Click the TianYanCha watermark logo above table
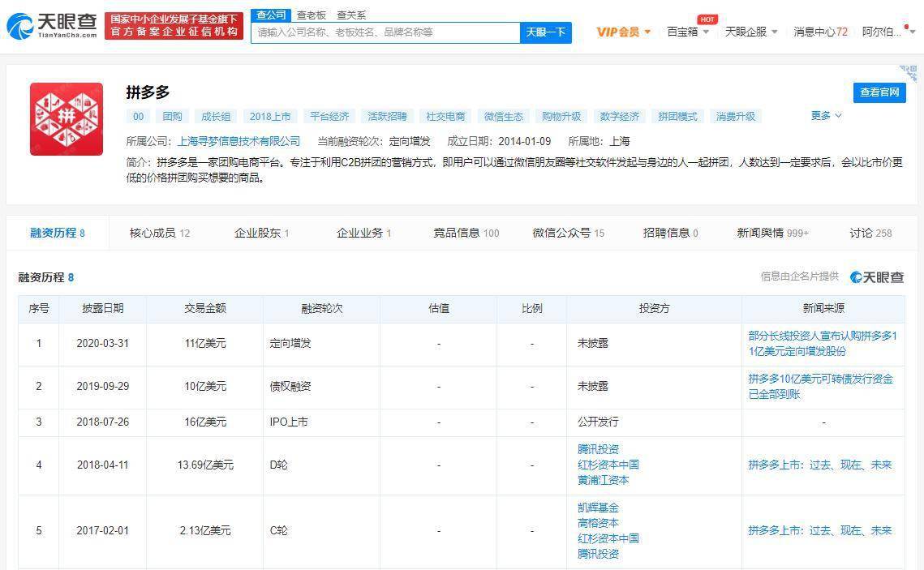924x570 pixels. click(x=876, y=277)
